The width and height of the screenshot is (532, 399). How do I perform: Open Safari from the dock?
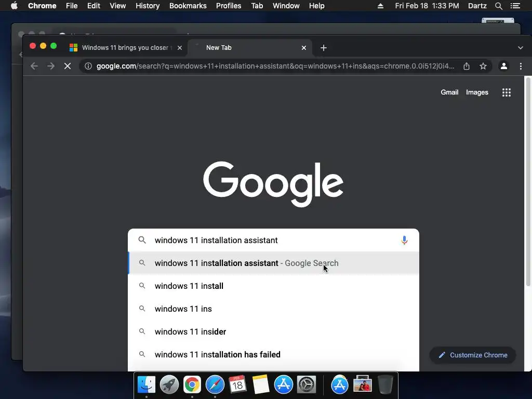click(215, 385)
